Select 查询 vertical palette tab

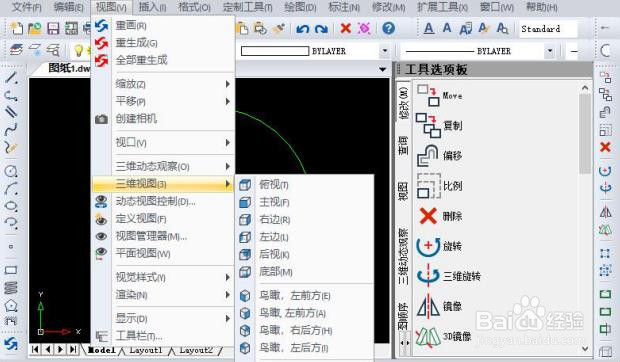[x=403, y=145]
